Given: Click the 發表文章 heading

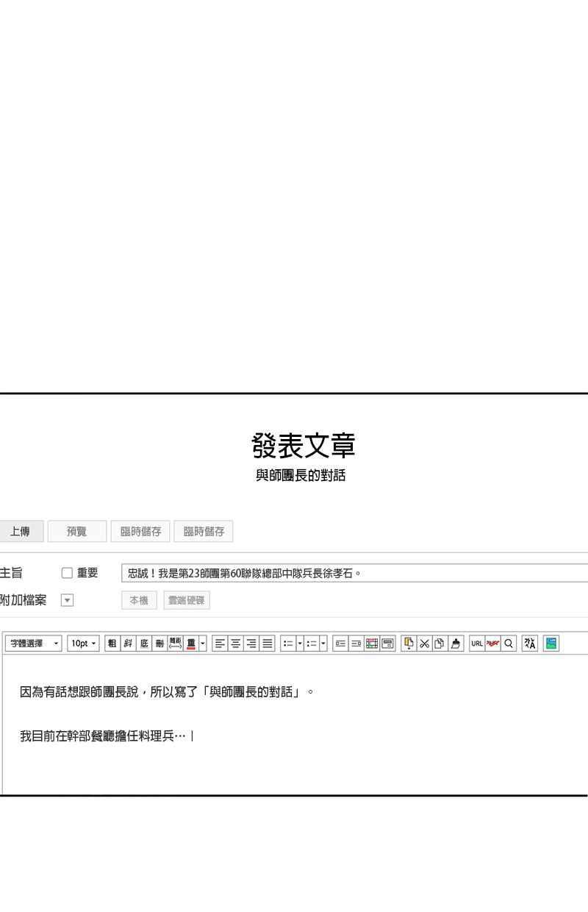Looking at the screenshot, I should point(304,444).
